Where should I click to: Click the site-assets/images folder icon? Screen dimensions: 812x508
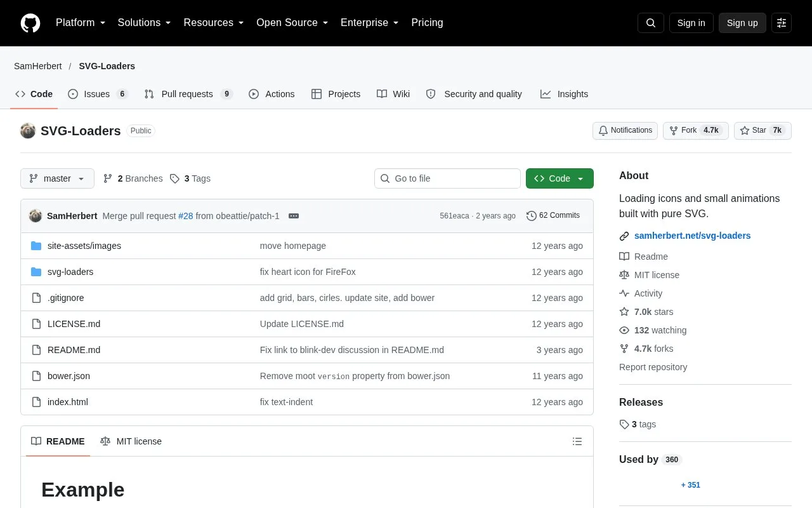tap(36, 246)
